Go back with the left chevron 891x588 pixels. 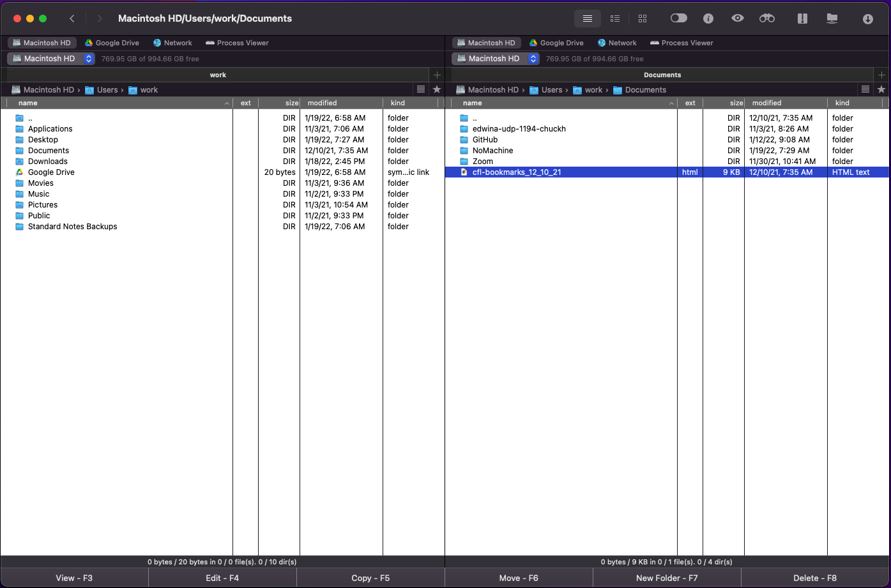pyautogui.click(x=72, y=19)
